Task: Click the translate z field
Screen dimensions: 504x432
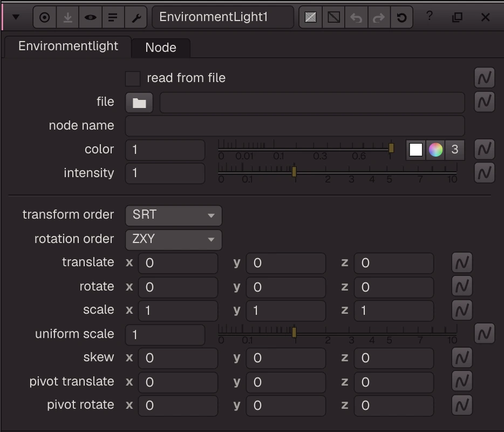Action: coord(394,263)
